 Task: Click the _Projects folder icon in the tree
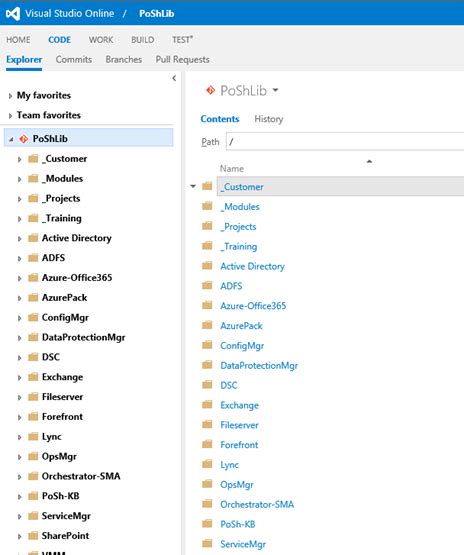coord(33,198)
